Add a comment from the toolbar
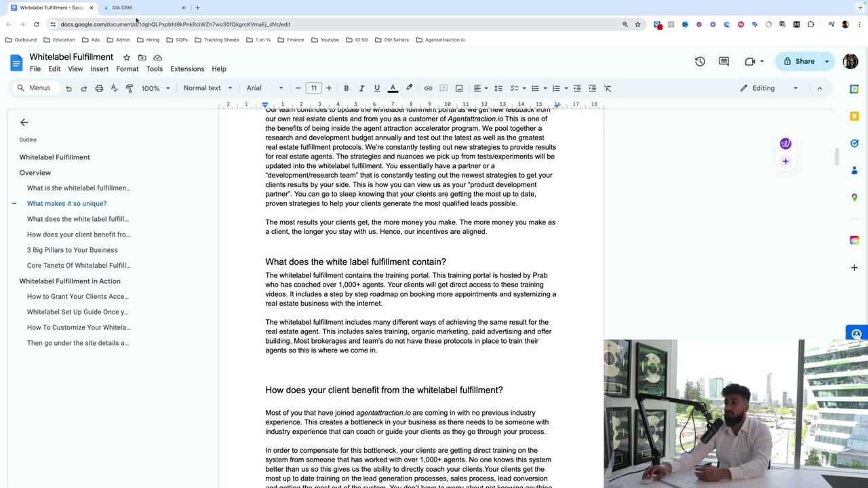The width and height of the screenshot is (868, 488). 443,88
